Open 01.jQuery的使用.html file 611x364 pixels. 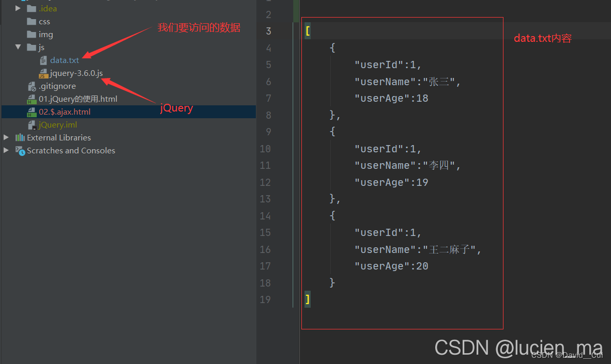(78, 99)
